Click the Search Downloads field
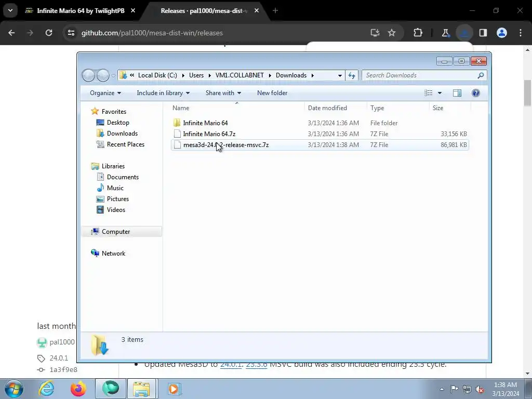Image resolution: width=532 pixels, height=399 pixels. pos(424,75)
